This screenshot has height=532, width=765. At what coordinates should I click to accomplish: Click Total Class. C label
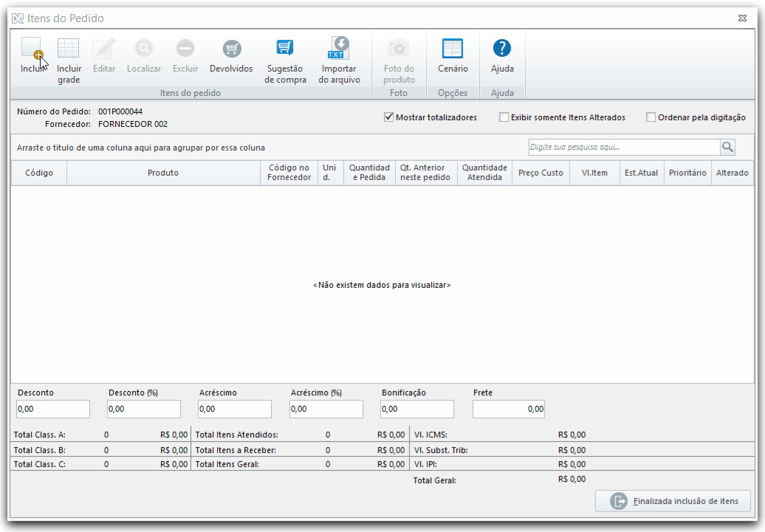pyautogui.click(x=40, y=464)
